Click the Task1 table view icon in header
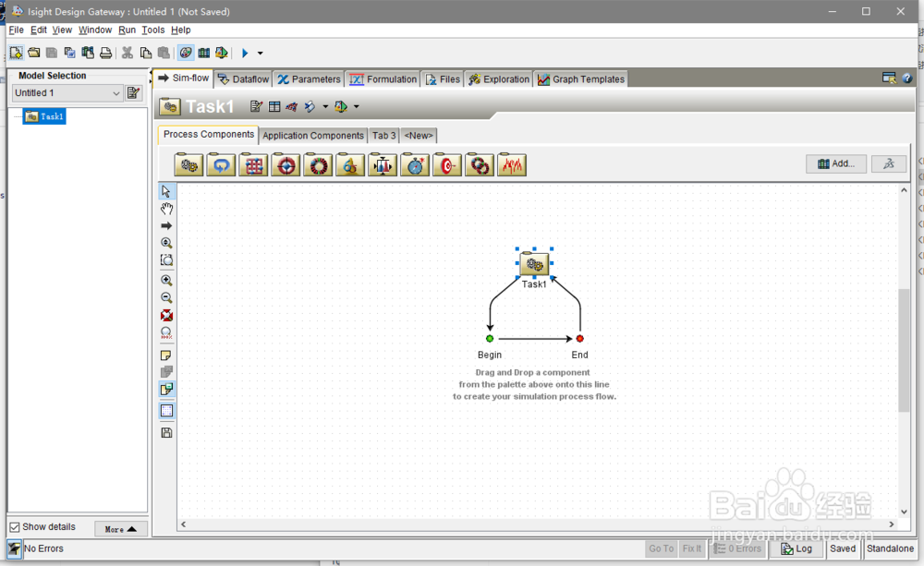 (274, 106)
